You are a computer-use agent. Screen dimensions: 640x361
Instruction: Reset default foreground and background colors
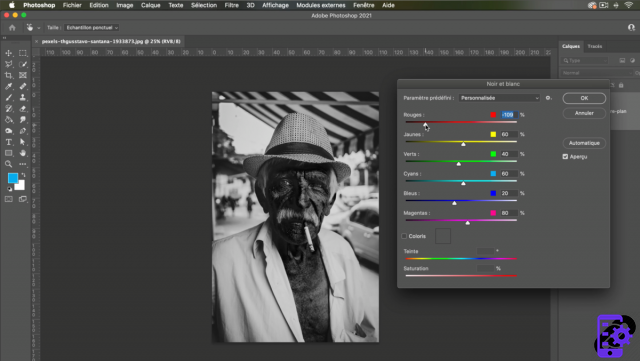pos(9,189)
